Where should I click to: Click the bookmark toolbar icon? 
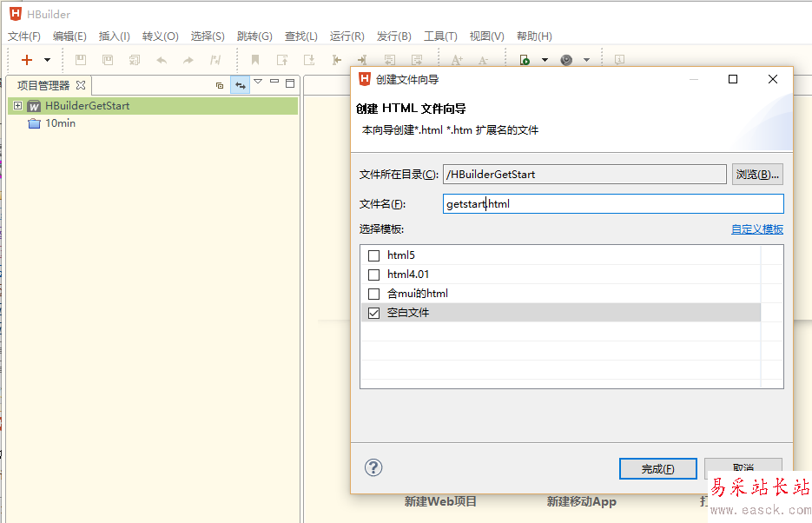(255, 60)
